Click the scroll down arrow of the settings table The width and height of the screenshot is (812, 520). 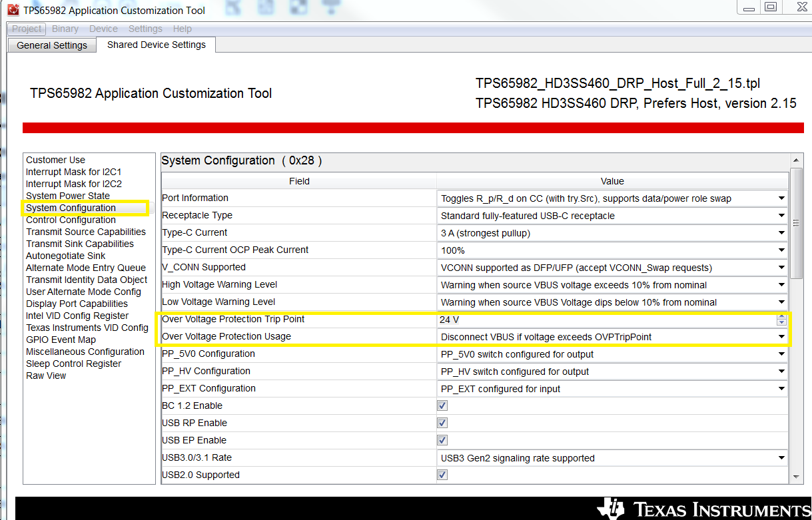(796, 477)
